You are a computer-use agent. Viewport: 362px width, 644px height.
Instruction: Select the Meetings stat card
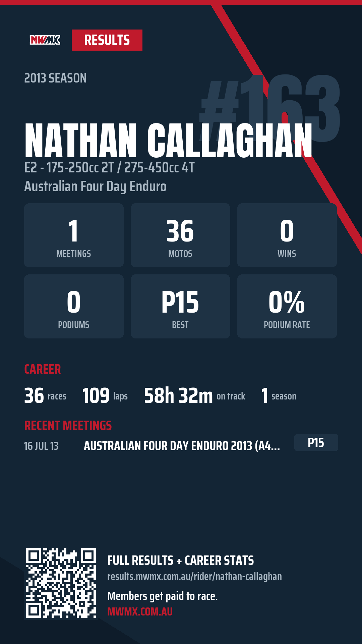click(x=74, y=235)
